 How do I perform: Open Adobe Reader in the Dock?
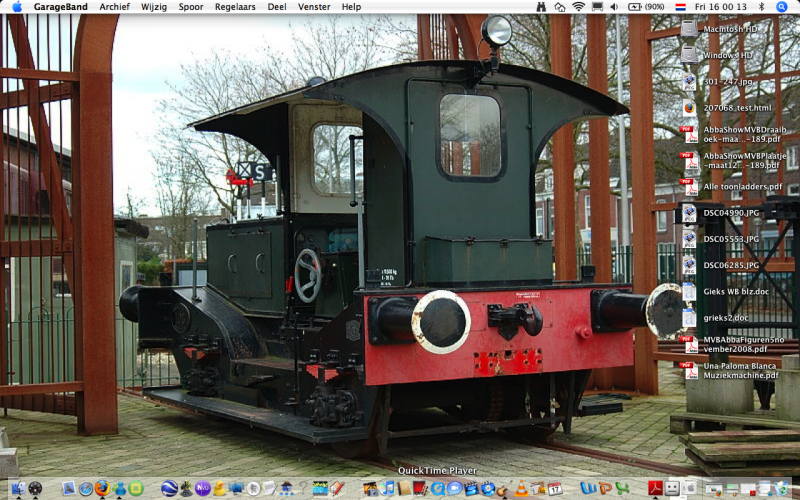pos(655,489)
